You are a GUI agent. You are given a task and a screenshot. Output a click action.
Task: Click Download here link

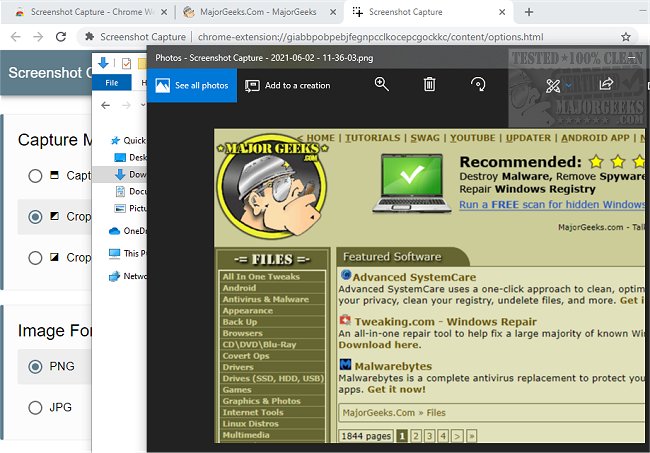click(x=380, y=345)
